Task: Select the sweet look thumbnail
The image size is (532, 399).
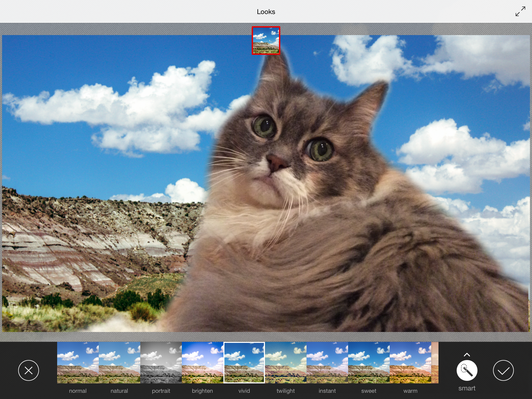Action: tap(369, 363)
